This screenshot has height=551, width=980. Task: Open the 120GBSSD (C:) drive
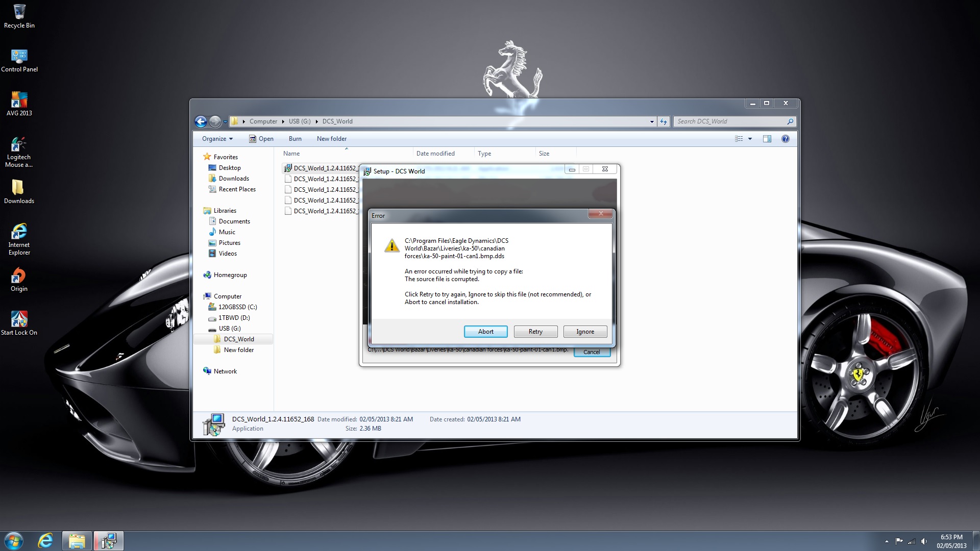pos(233,307)
